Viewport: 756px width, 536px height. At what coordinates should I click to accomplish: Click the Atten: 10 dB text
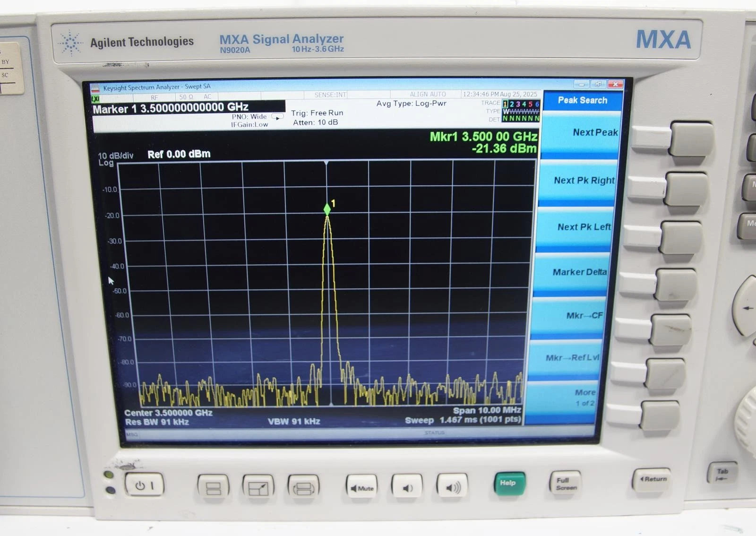(x=315, y=122)
